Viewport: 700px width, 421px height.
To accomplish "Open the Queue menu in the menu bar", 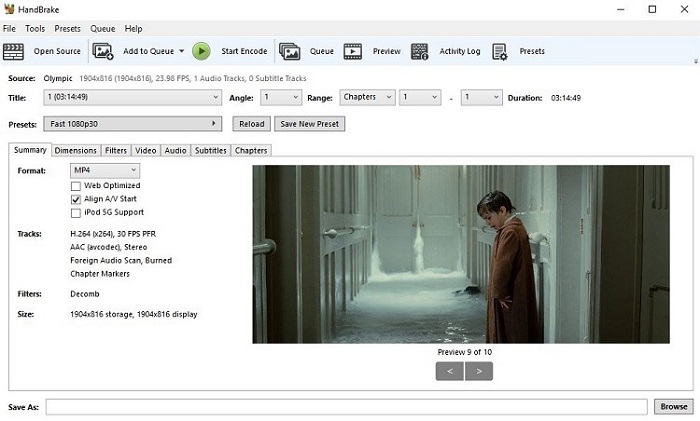I will pyautogui.click(x=103, y=29).
